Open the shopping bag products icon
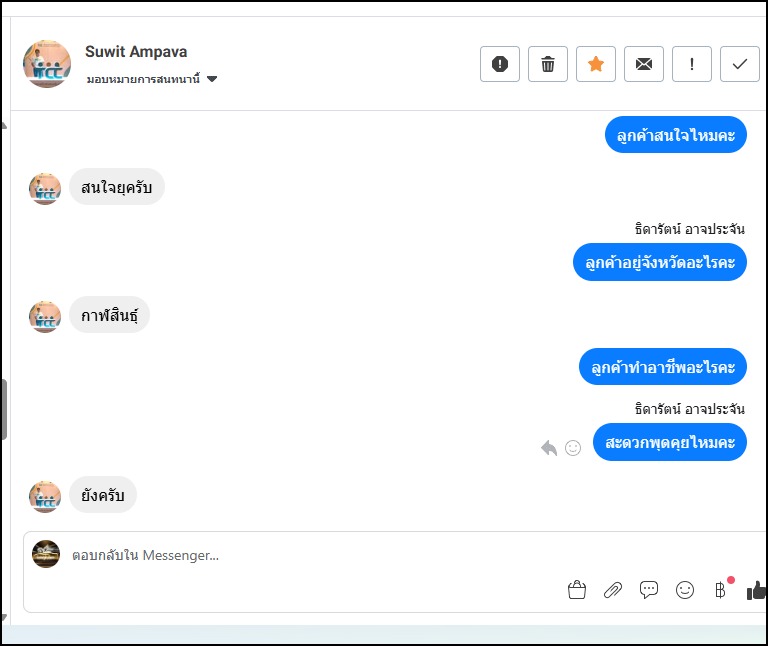768x646 pixels. (x=576, y=590)
